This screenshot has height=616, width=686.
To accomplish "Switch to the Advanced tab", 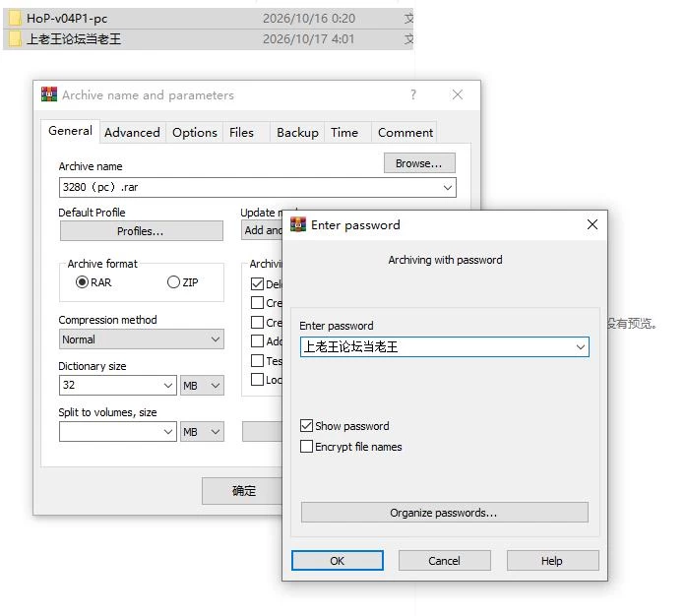I will (x=132, y=133).
